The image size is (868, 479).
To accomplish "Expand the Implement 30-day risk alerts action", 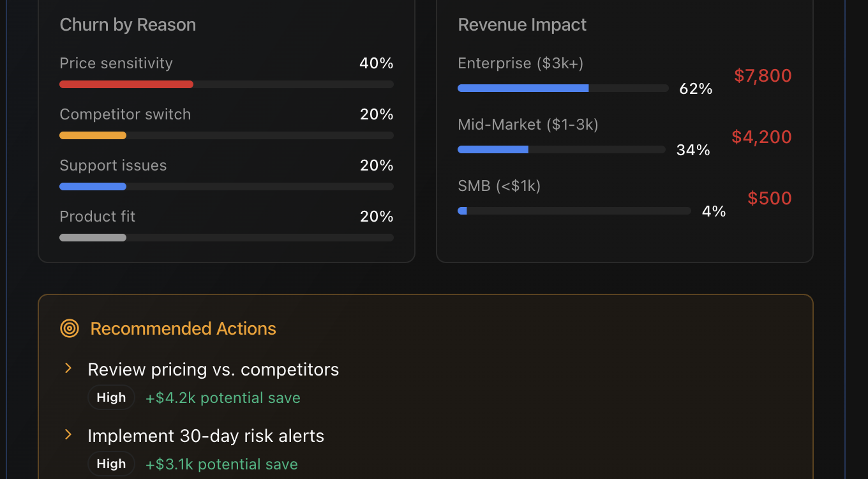I will tap(206, 436).
